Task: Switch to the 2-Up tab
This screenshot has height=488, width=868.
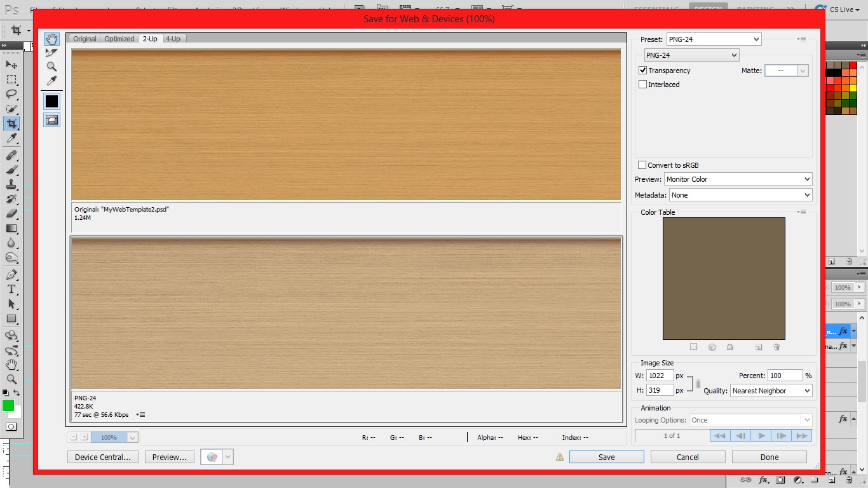Action: [150, 39]
